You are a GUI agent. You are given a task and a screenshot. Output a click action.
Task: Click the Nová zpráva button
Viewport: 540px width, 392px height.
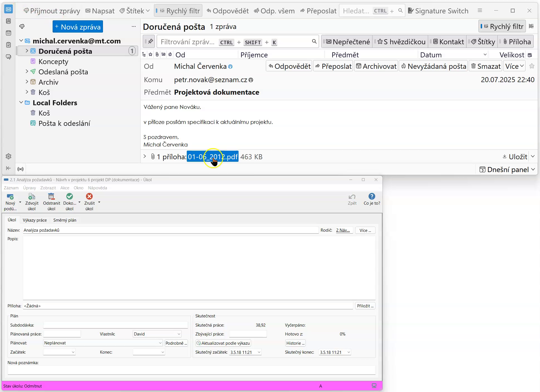click(x=78, y=27)
